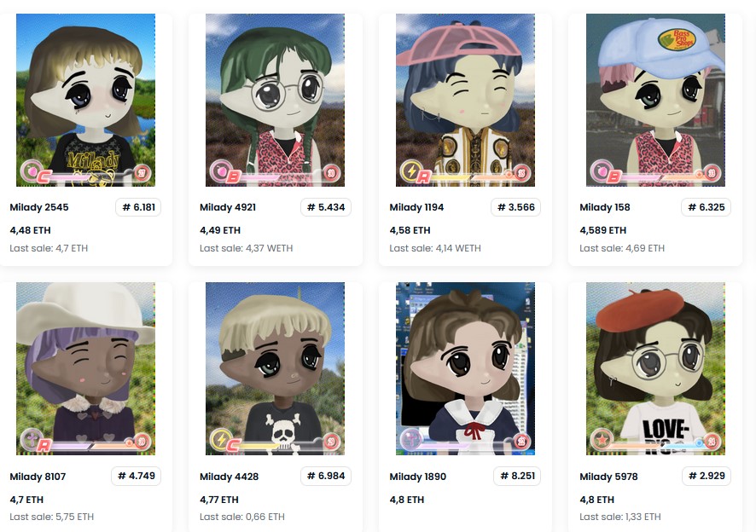Click the rank badge # 5.434
Viewport: 756px width, 532px height.
326,207
